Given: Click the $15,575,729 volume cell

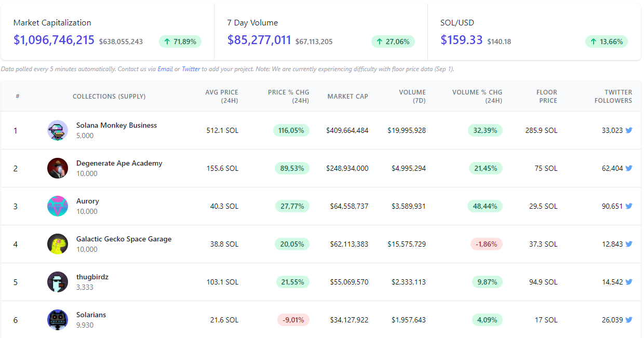Looking at the screenshot, I should pyautogui.click(x=407, y=244).
